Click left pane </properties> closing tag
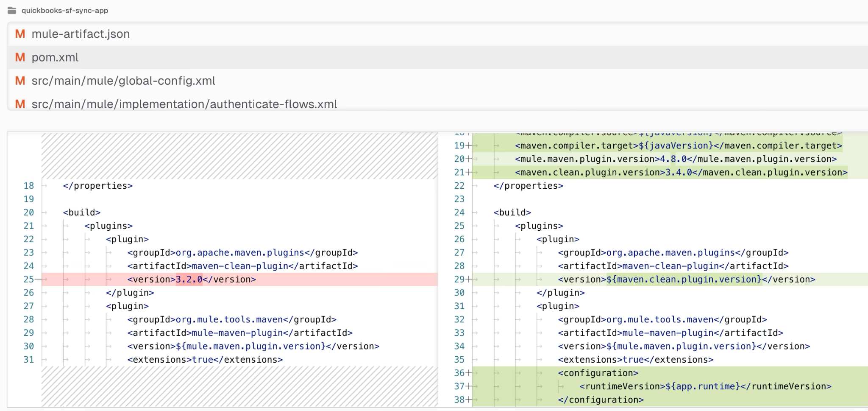This screenshot has width=868, height=411. click(x=98, y=186)
